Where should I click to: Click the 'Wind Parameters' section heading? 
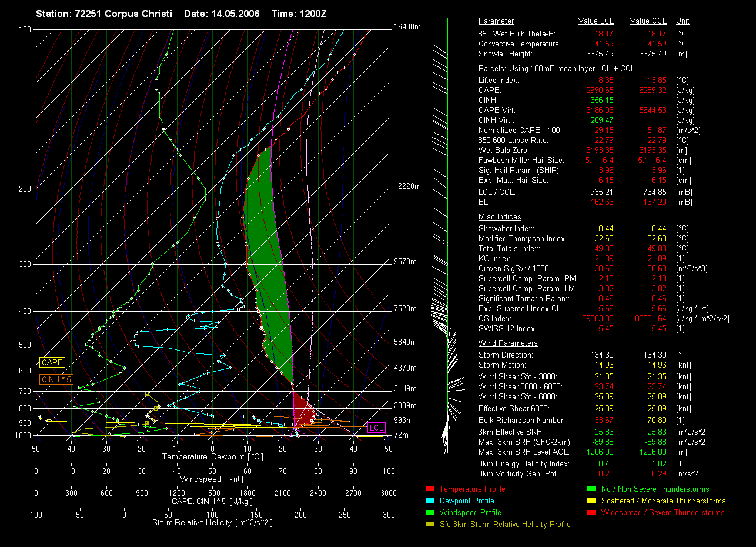508,343
